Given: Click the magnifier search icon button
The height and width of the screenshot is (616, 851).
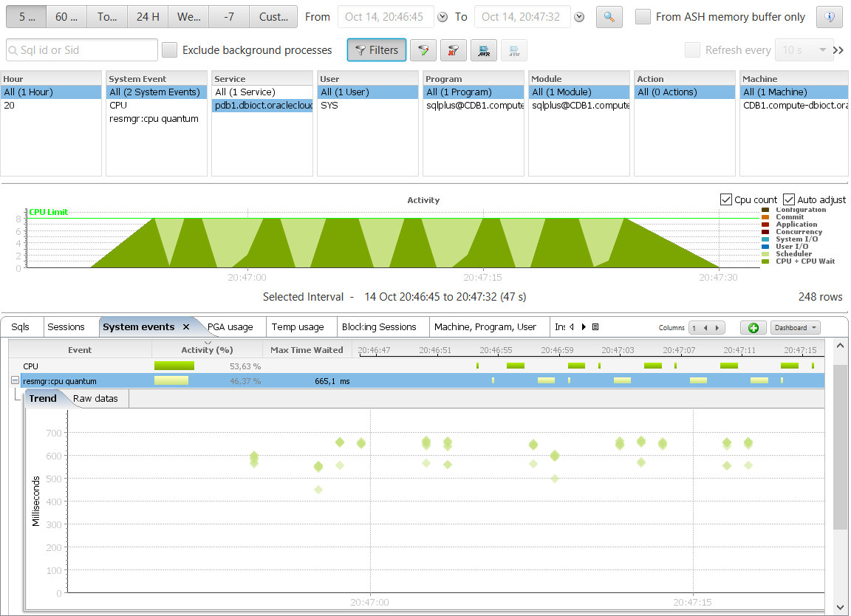Looking at the screenshot, I should [609, 16].
